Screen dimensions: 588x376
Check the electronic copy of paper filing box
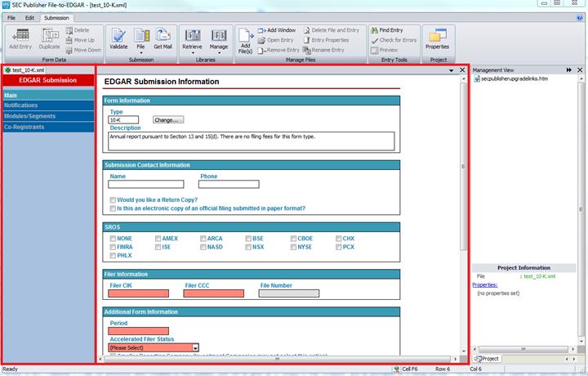[x=113, y=208]
